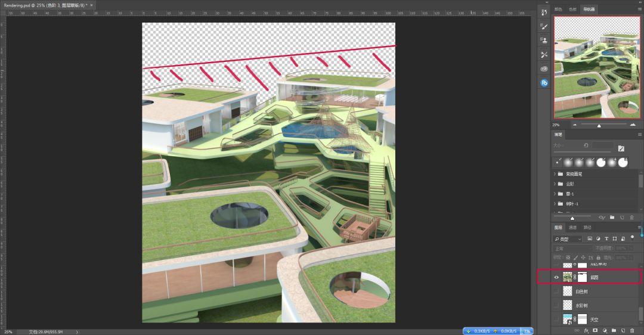This screenshot has height=335, width=644.
Task: Delete the selected brush with the trash icon
Action: 631,218
